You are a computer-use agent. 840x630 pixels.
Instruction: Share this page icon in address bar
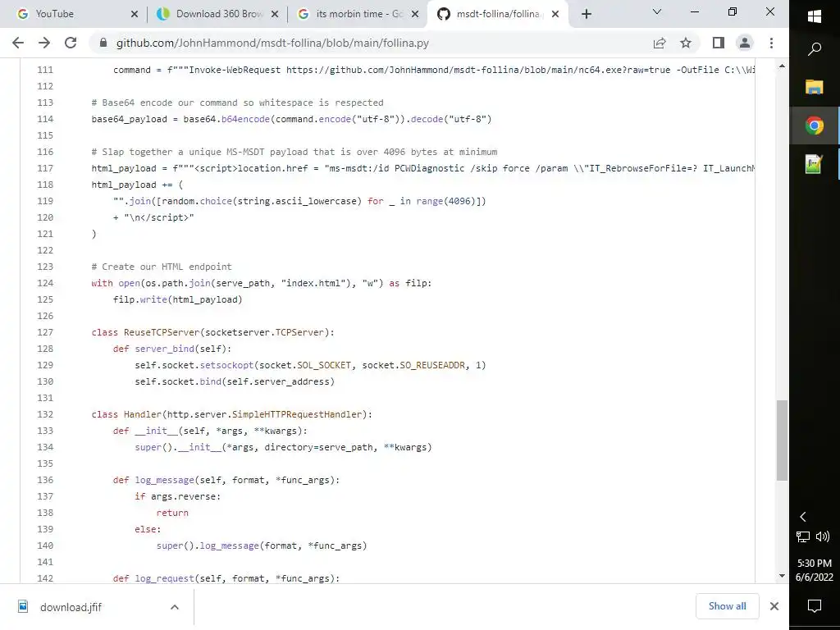660,43
